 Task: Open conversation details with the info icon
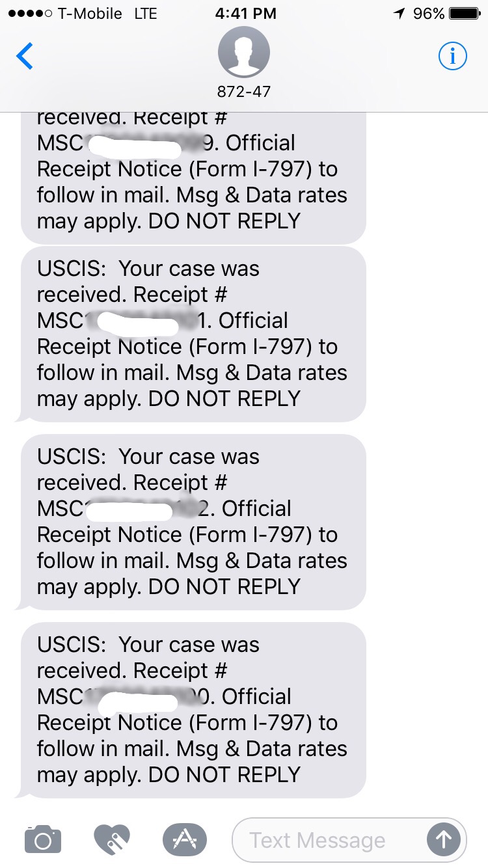coord(453,57)
